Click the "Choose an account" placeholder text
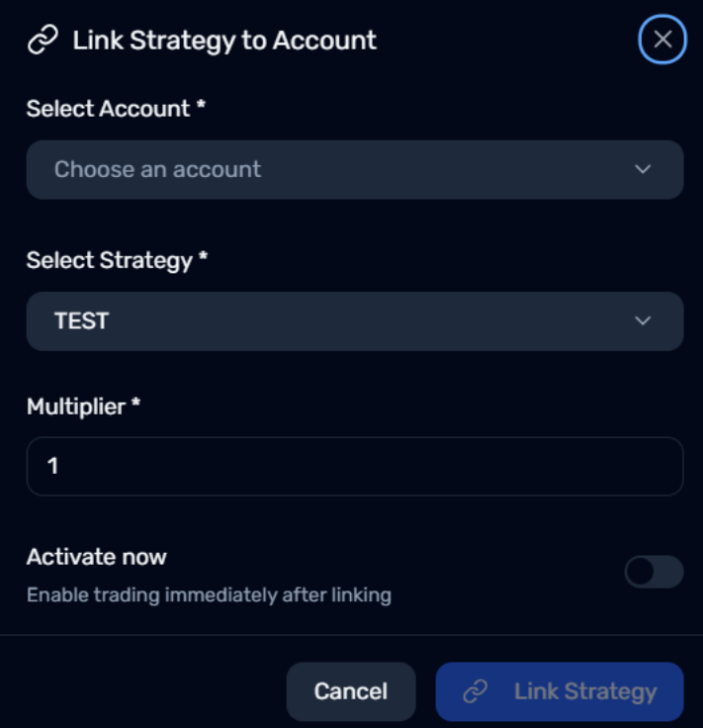This screenshot has height=728, width=703. (157, 169)
